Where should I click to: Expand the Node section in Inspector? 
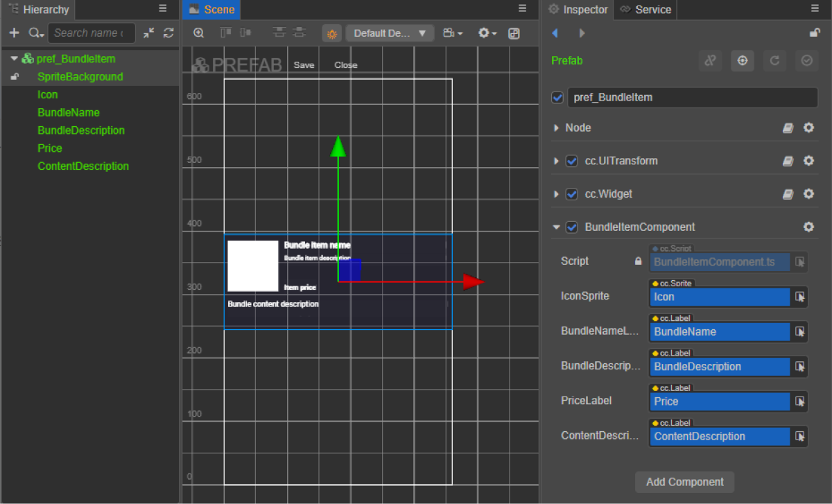(556, 128)
